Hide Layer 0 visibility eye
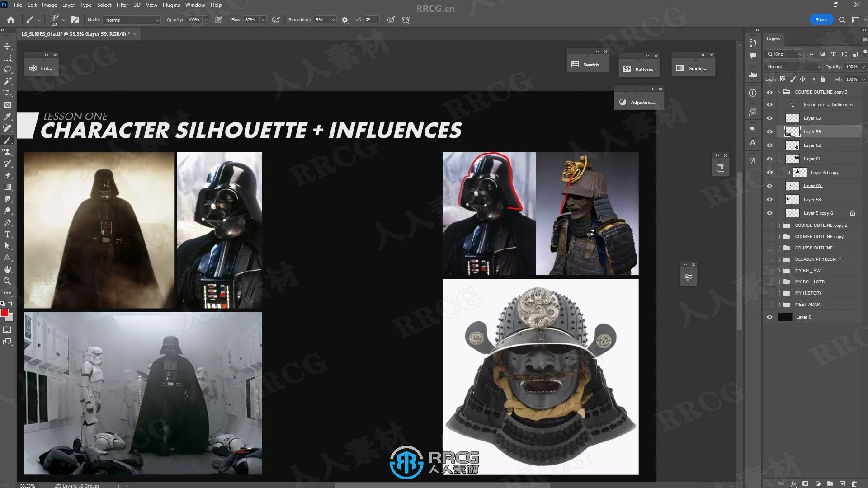Viewport: 868px width, 488px height. pyautogui.click(x=769, y=317)
